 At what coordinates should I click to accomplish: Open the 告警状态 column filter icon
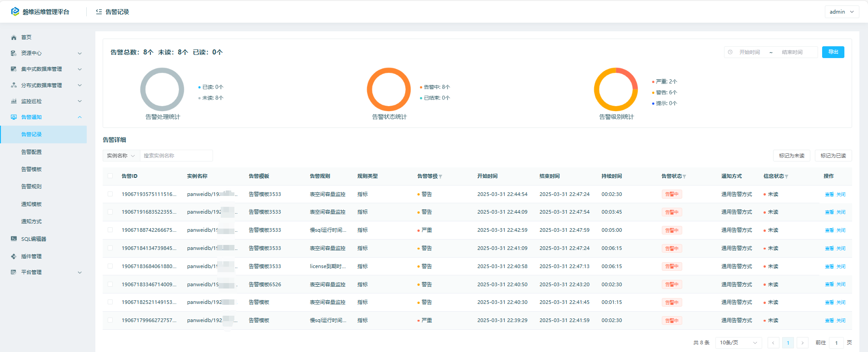point(684,176)
